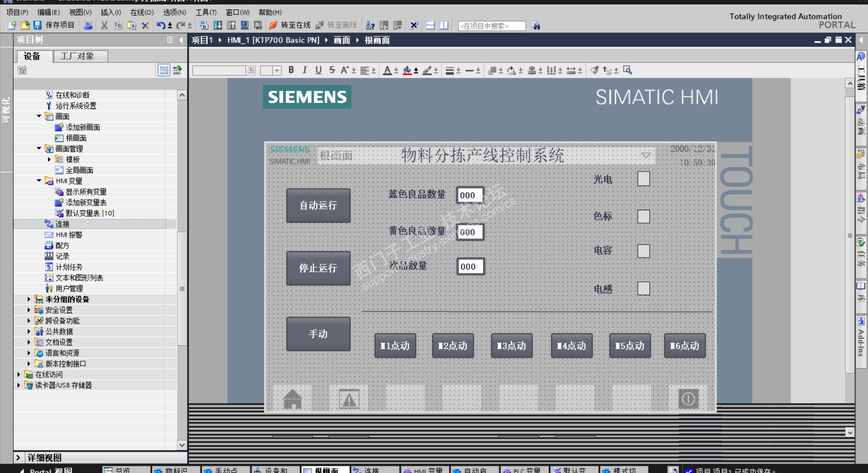Click the HMI 报警 envelope icon
The width and height of the screenshot is (868, 473).
point(49,235)
